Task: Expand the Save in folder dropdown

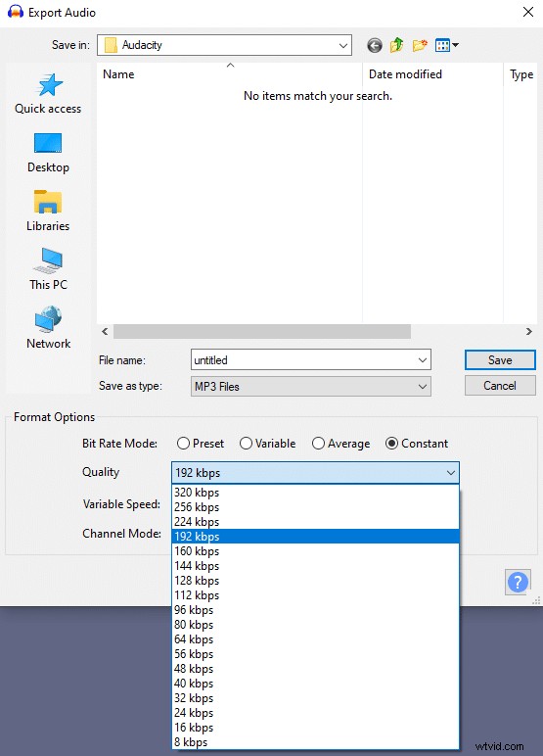Action: 343,45
